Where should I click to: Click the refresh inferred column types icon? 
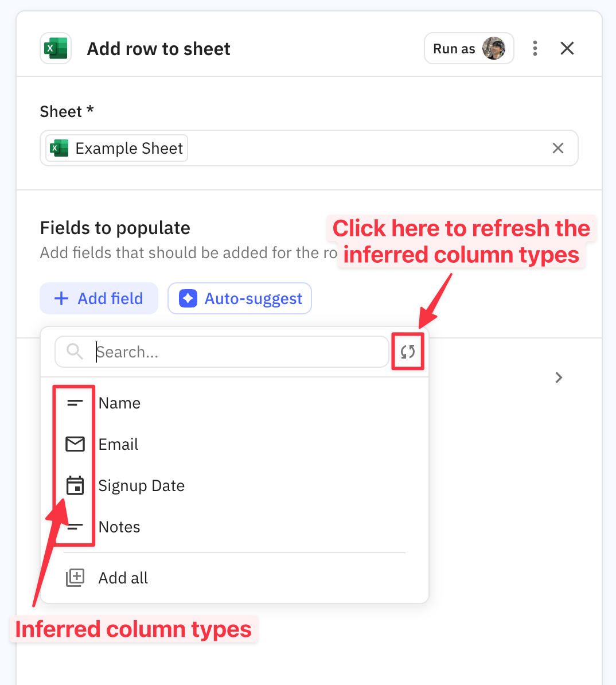point(408,352)
